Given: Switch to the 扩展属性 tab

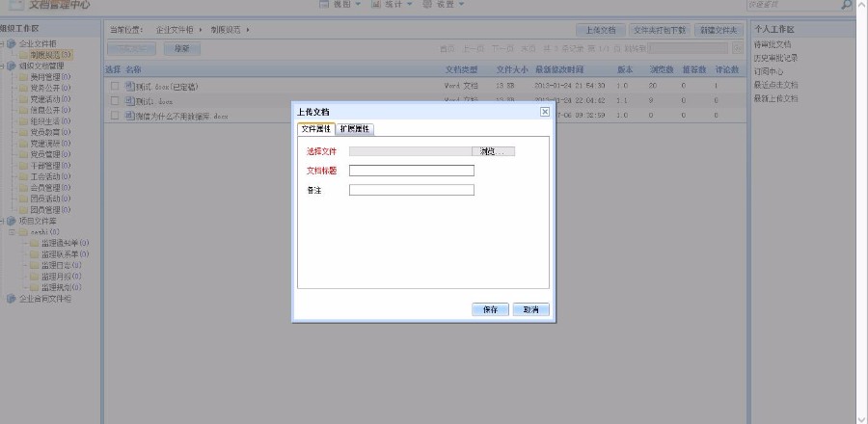Looking at the screenshot, I should click(x=355, y=128).
